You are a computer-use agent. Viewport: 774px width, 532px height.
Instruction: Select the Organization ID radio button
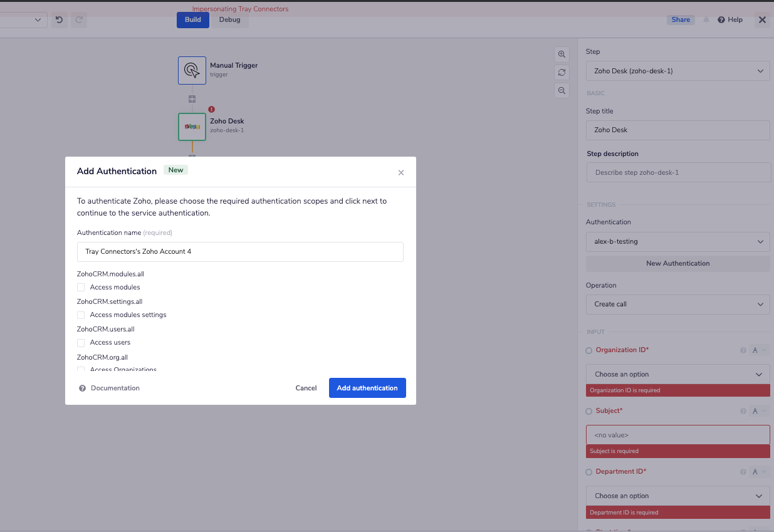click(x=588, y=350)
